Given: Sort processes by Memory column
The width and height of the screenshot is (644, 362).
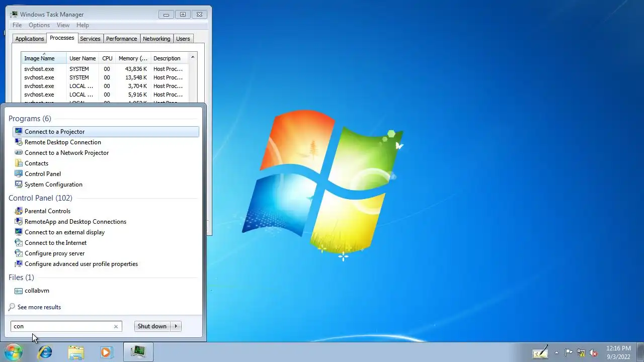Looking at the screenshot, I should click(x=133, y=58).
